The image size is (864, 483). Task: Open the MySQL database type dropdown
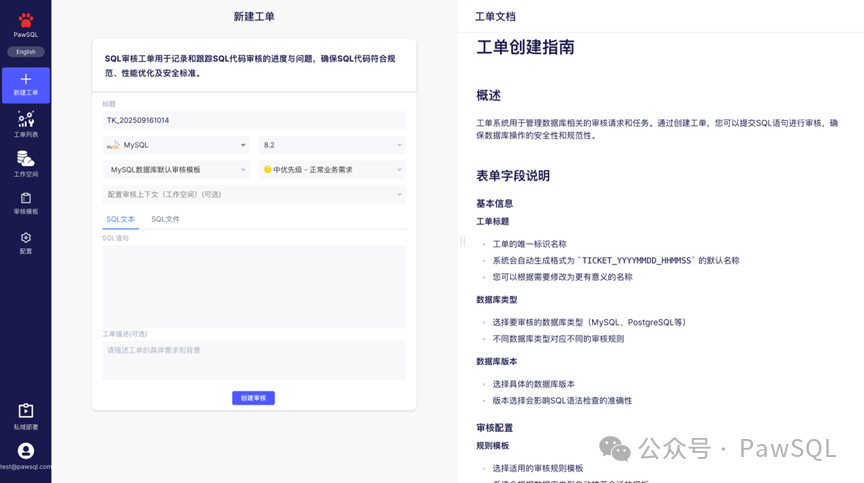click(x=176, y=145)
